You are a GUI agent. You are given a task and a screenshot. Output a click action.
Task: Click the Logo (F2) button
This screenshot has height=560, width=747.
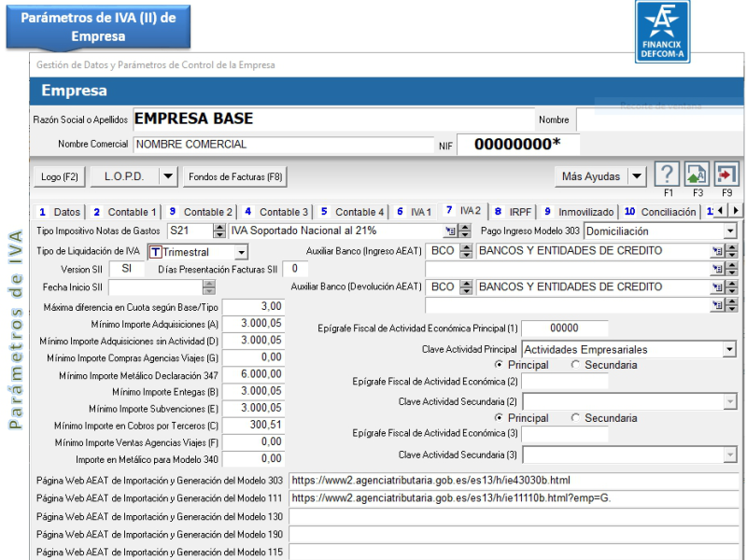60,176
